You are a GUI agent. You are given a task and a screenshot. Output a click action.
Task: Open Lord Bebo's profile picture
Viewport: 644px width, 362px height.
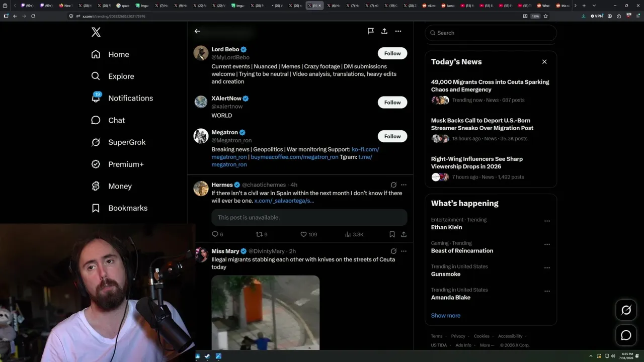click(x=201, y=53)
